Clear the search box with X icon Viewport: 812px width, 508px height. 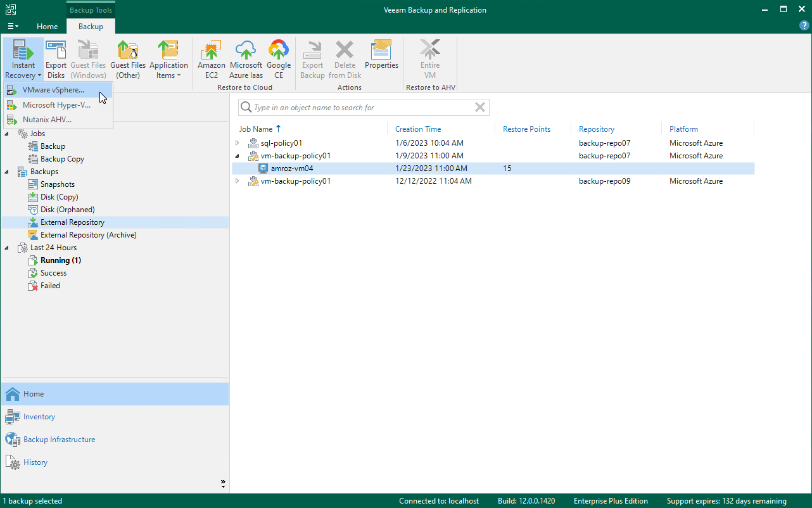480,108
